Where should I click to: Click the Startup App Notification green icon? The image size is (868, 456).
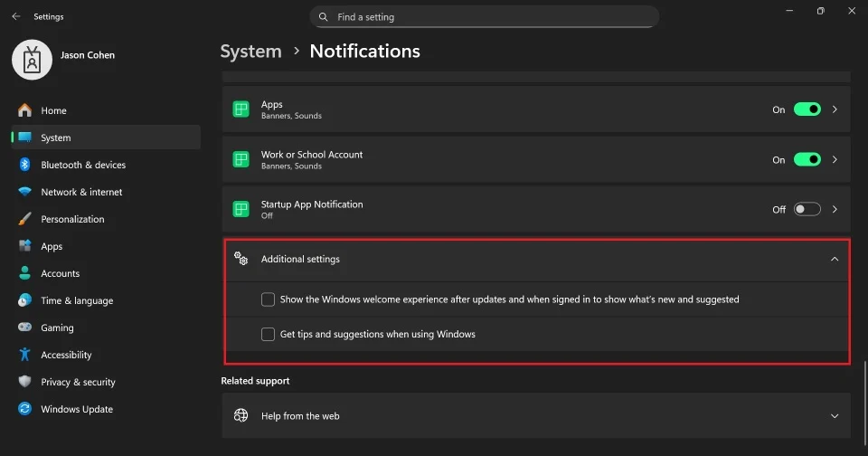[x=241, y=209]
